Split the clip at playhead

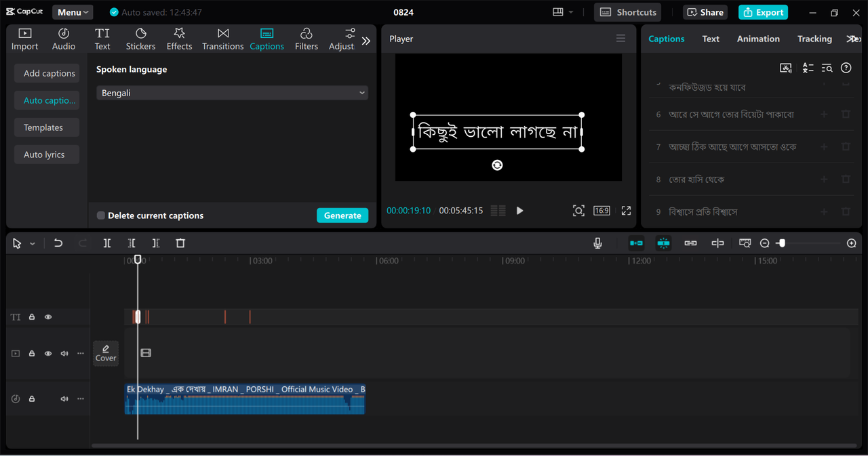(x=107, y=243)
